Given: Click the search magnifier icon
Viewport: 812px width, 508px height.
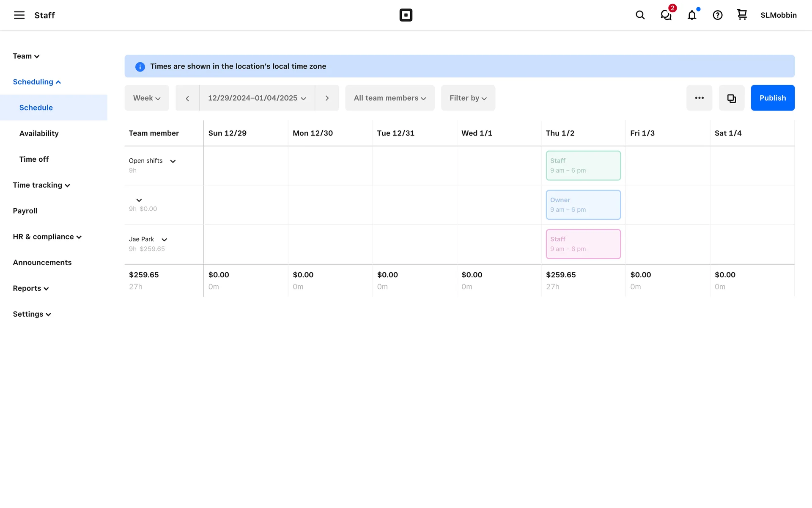Looking at the screenshot, I should [x=640, y=15].
